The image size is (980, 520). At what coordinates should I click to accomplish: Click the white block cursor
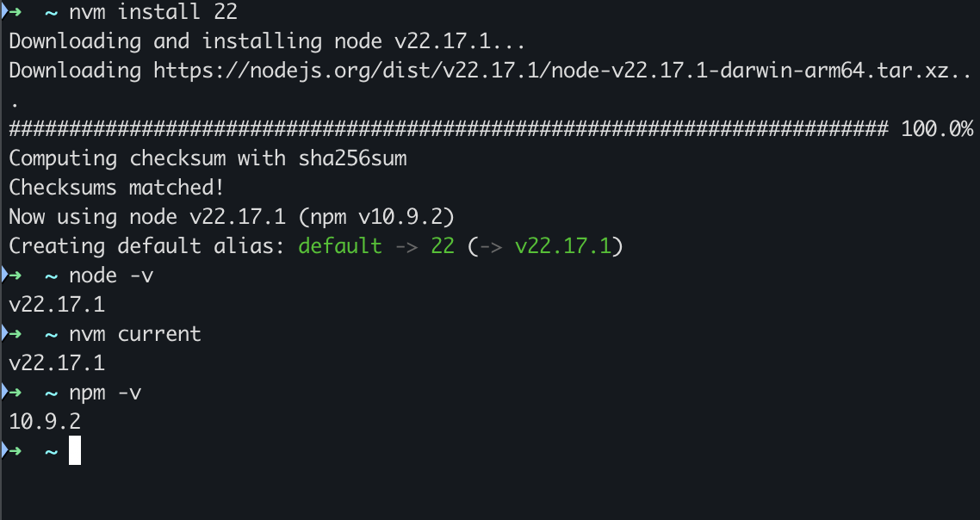click(x=75, y=450)
